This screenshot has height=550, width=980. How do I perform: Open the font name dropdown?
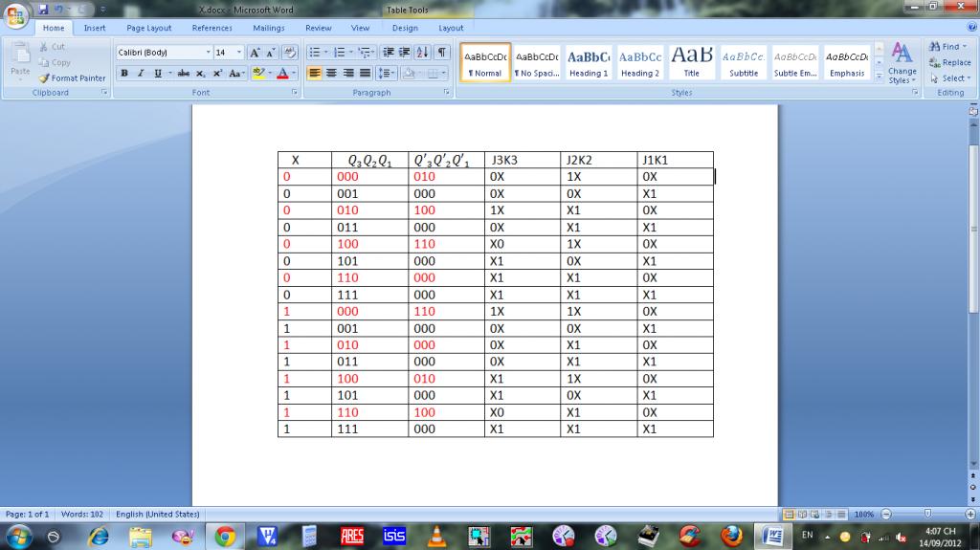pyautogui.click(x=208, y=53)
